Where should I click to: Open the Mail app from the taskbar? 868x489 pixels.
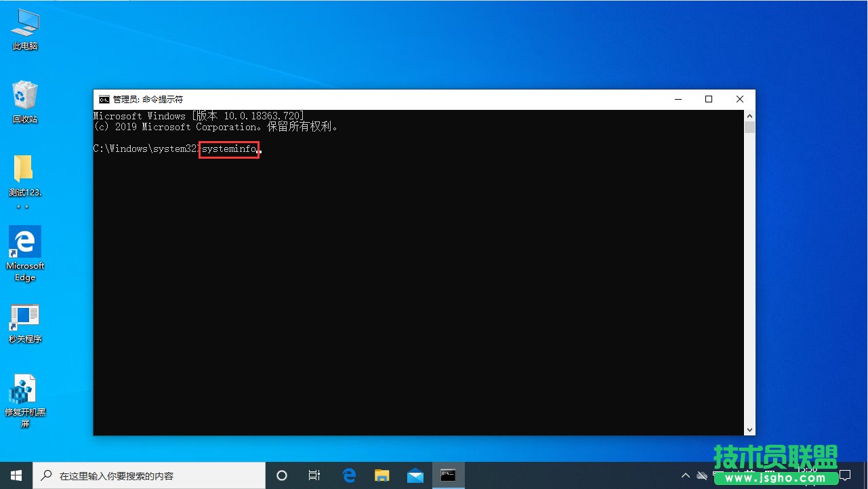click(415, 475)
